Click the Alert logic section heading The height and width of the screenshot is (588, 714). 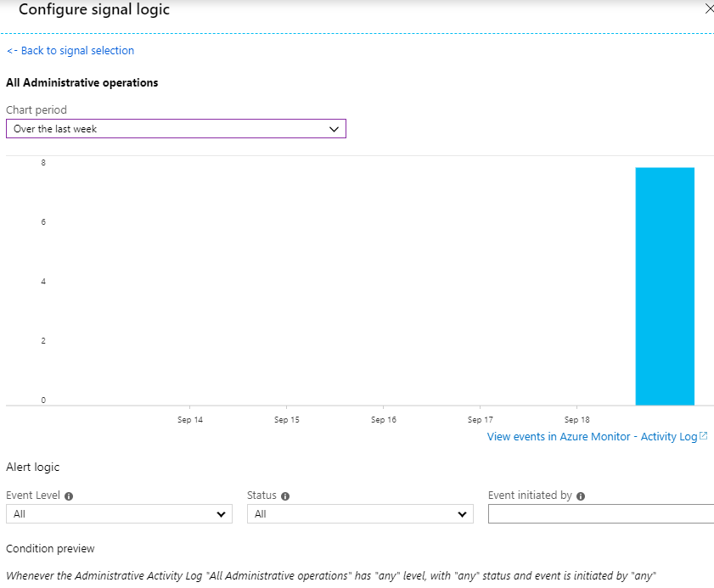pos(33,468)
